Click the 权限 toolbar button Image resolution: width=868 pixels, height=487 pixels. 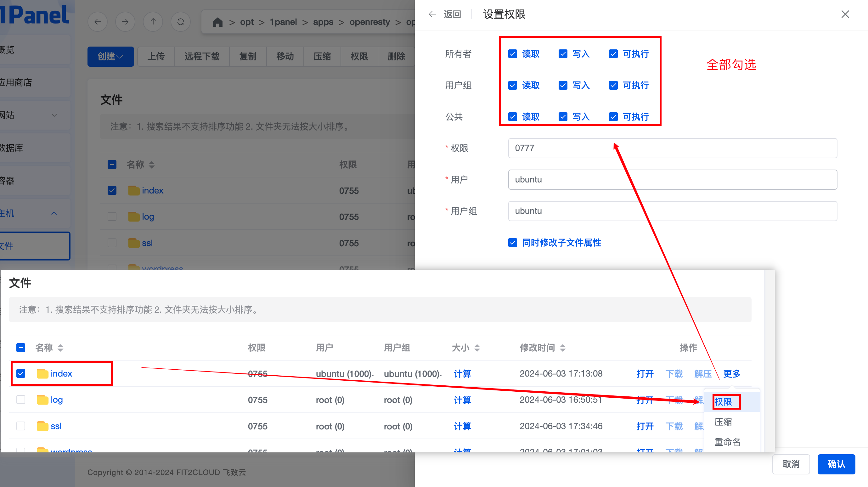pos(359,56)
